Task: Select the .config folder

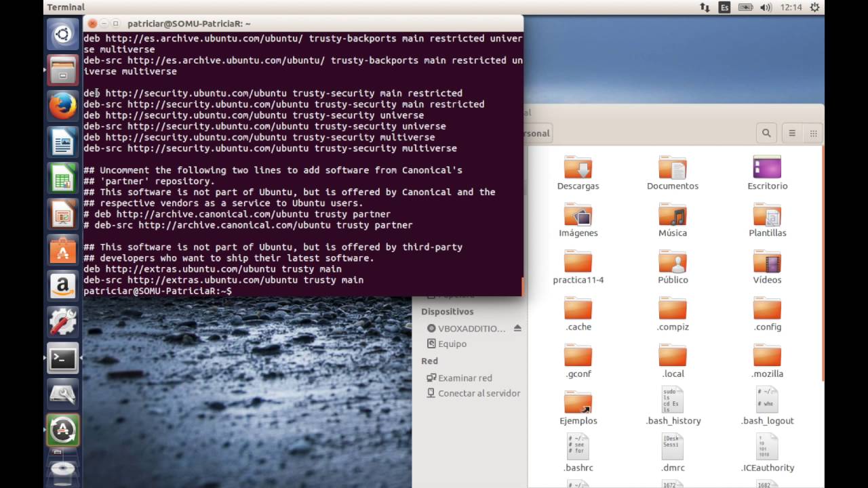Action: pos(767,314)
